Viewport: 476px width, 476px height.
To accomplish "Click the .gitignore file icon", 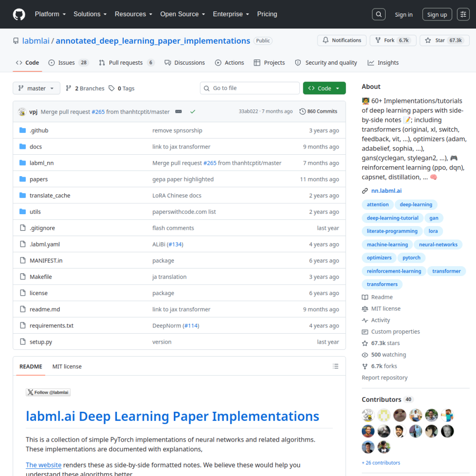I will click(x=22, y=228).
